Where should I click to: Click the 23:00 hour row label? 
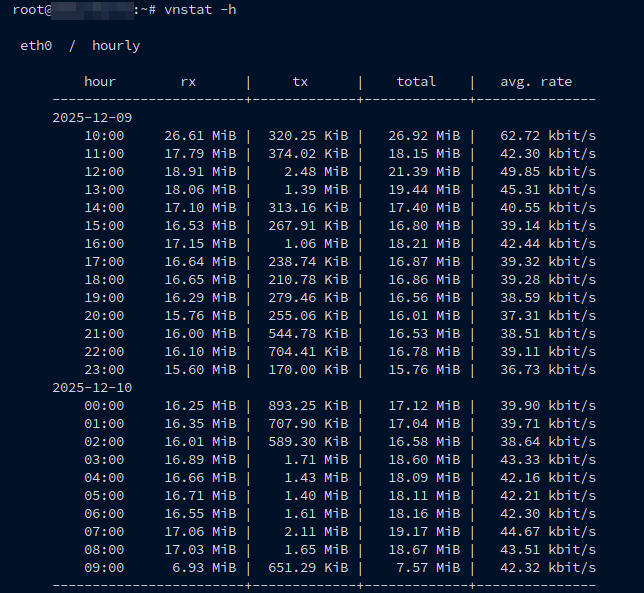[x=104, y=370]
